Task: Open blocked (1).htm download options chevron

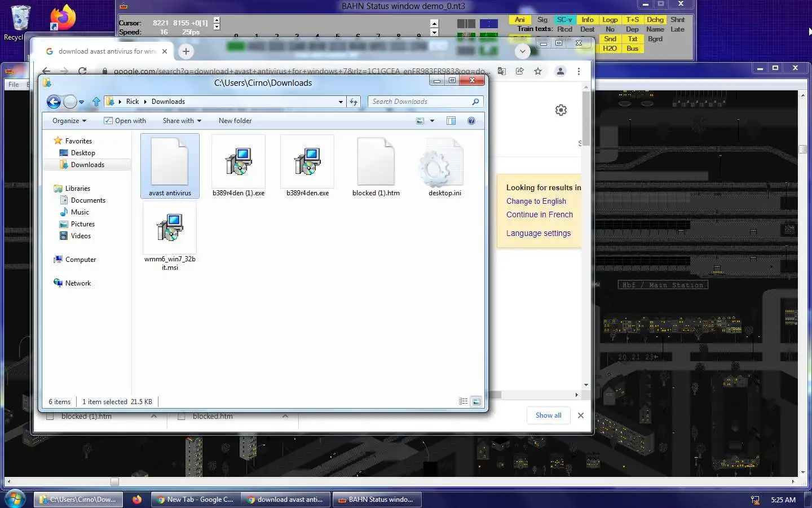Action: coord(154,416)
